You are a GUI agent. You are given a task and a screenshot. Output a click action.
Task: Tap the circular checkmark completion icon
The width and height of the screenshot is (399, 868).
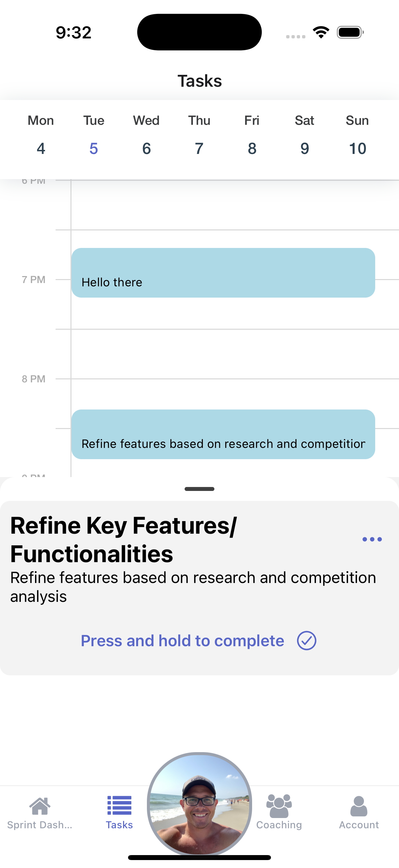(306, 641)
